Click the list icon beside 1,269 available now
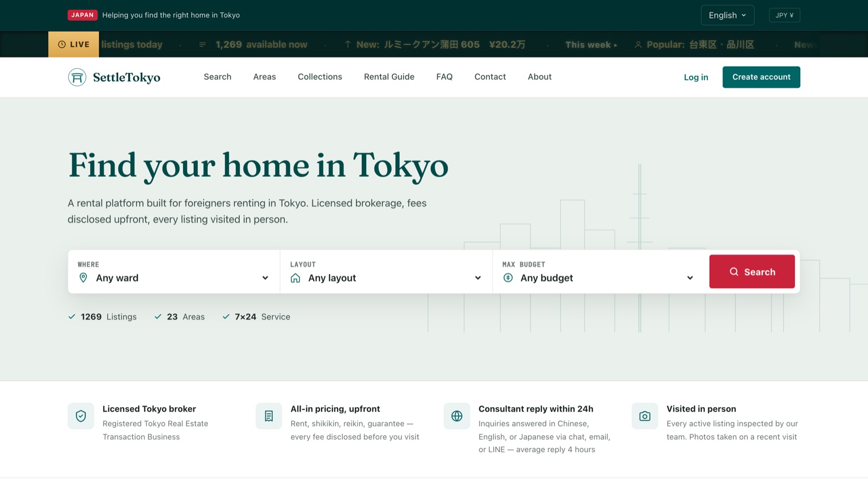Screen dimensions: 868x489 (202, 44)
